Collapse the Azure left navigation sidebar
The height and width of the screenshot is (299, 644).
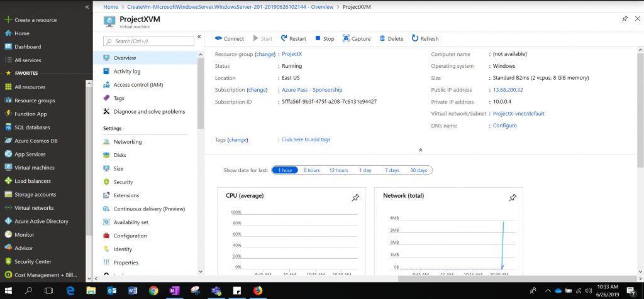[87, 7]
